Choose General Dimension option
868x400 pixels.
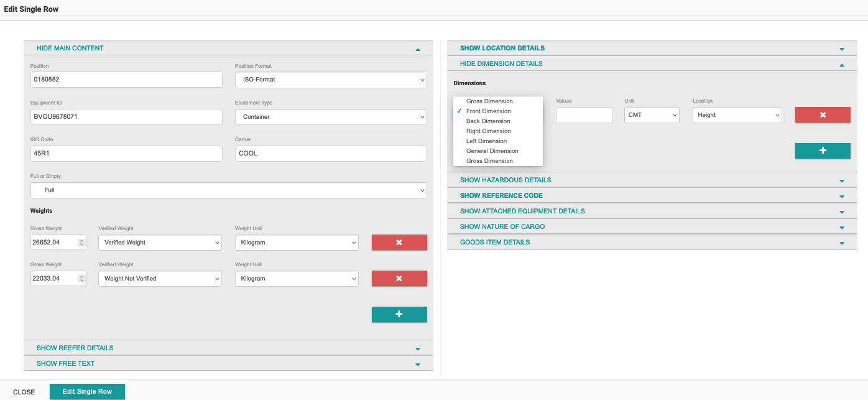[x=492, y=151]
